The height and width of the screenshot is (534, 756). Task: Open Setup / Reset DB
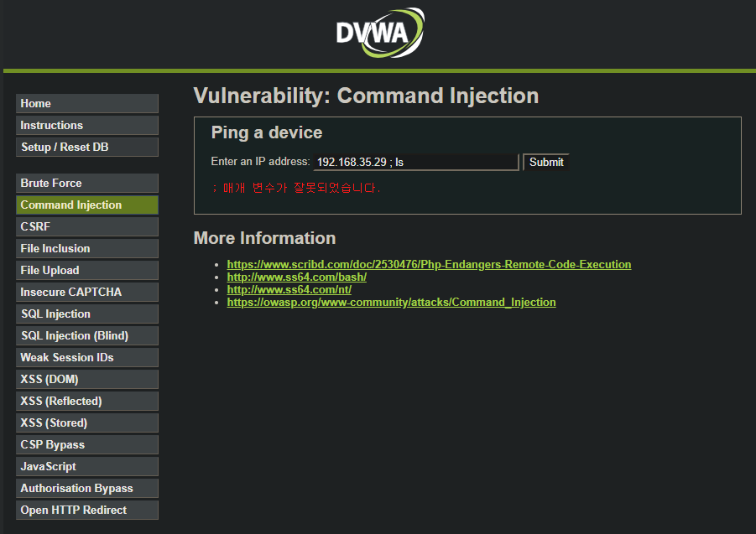pyautogui.click(x=87, y=147)
